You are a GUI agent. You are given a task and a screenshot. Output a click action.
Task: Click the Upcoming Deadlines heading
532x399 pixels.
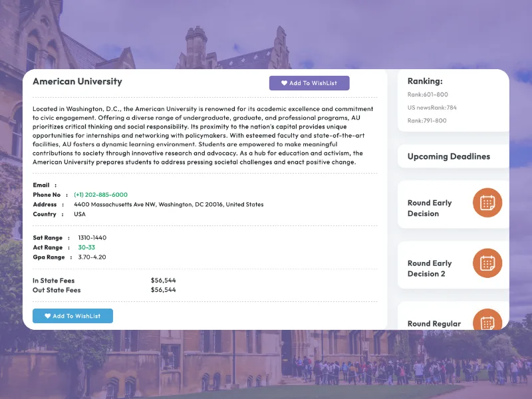pos(449,157)
